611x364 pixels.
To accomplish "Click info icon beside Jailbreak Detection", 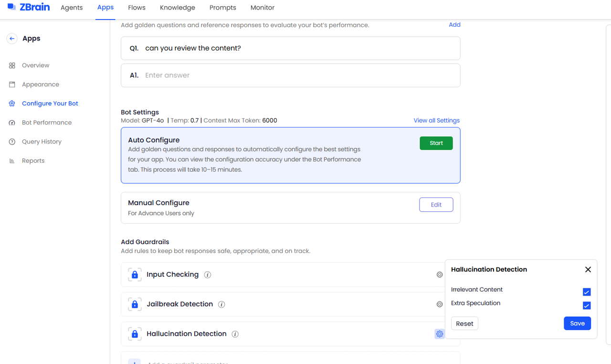I will click(221, 304).
